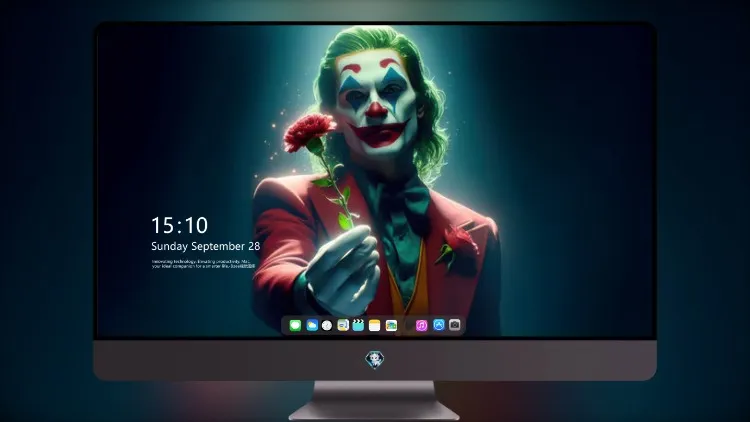Open the blue App Store icon
Image resolution: width=750 pixels, height=422 pixels.
439,325
